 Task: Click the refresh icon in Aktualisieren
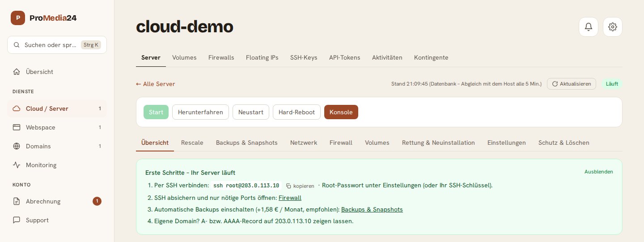pyautogui.click(x=555, y=84)
